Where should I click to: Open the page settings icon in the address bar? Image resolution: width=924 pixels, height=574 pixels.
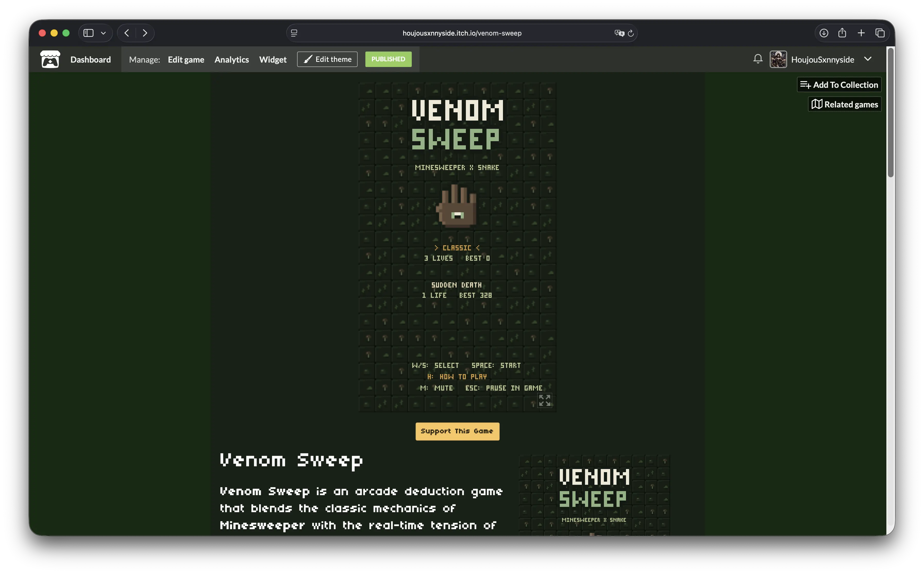[x=294, y=33]
